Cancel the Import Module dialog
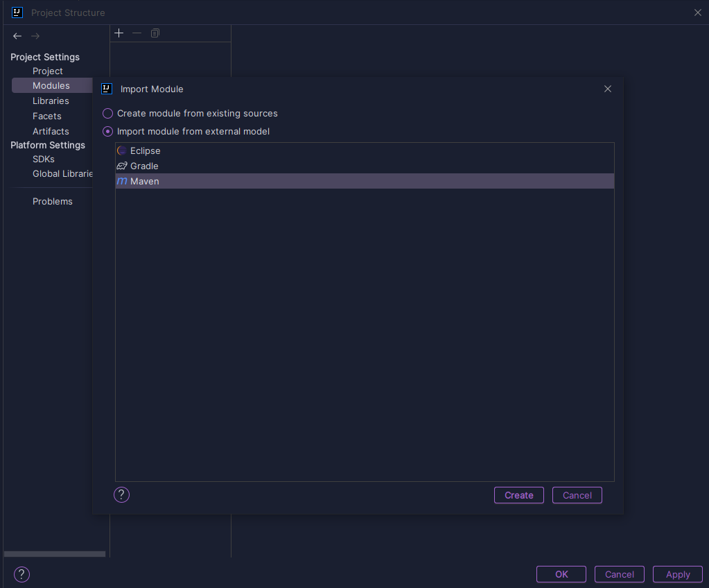This screenshot has height=588, width=709. click(577, 495)
